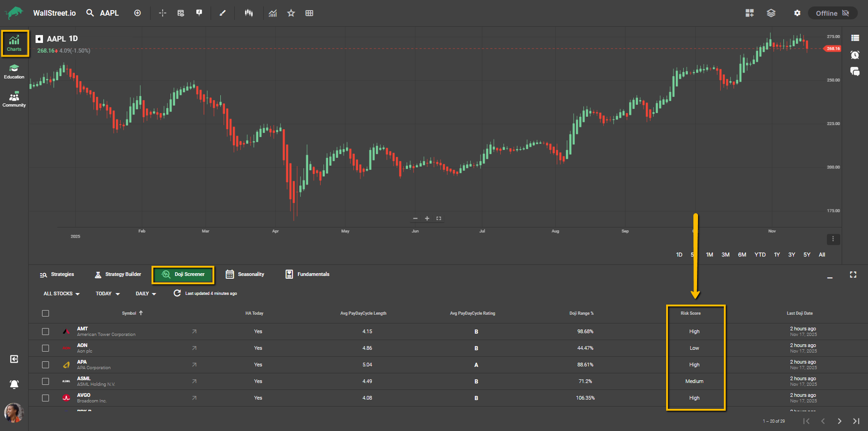
Task: Check the AMT row checkbox
Action: point(45,331)
